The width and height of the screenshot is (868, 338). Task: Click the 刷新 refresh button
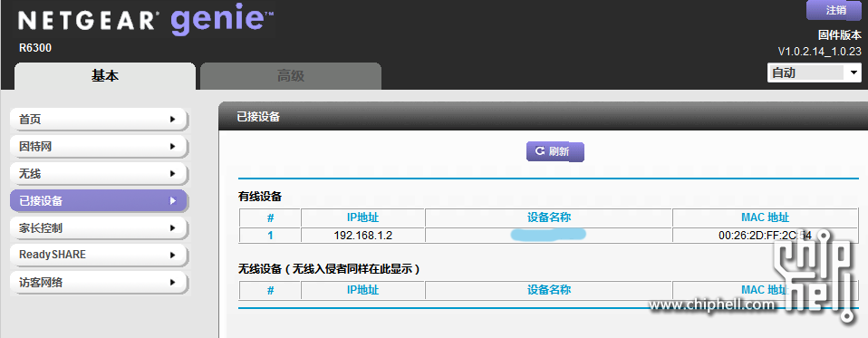(555, 151)
